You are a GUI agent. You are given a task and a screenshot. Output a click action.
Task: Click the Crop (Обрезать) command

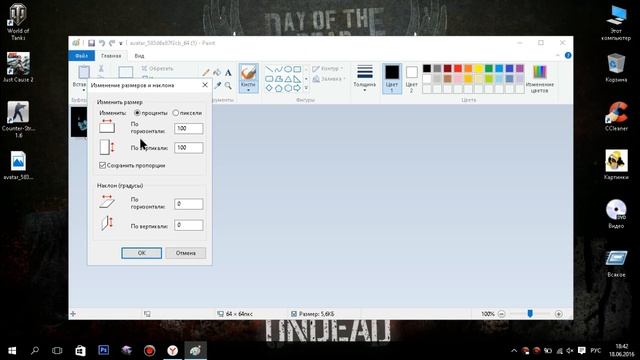coord(158,69)
